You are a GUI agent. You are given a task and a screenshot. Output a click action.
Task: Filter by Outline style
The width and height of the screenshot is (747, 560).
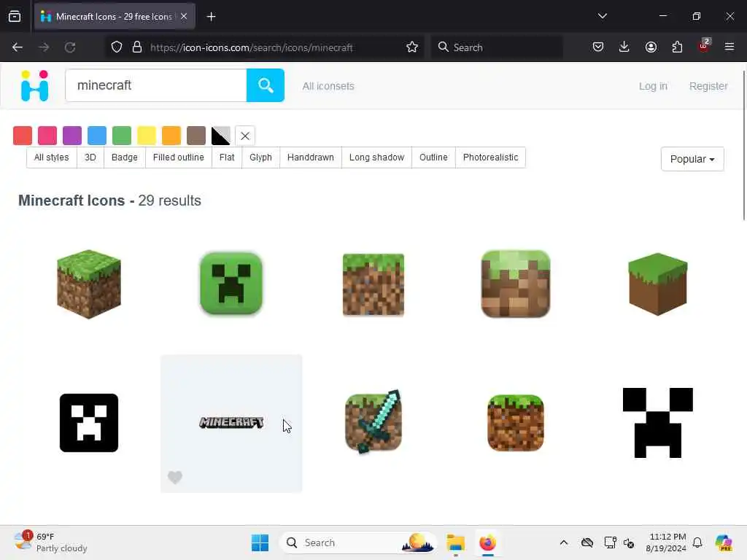coord(433,157)
